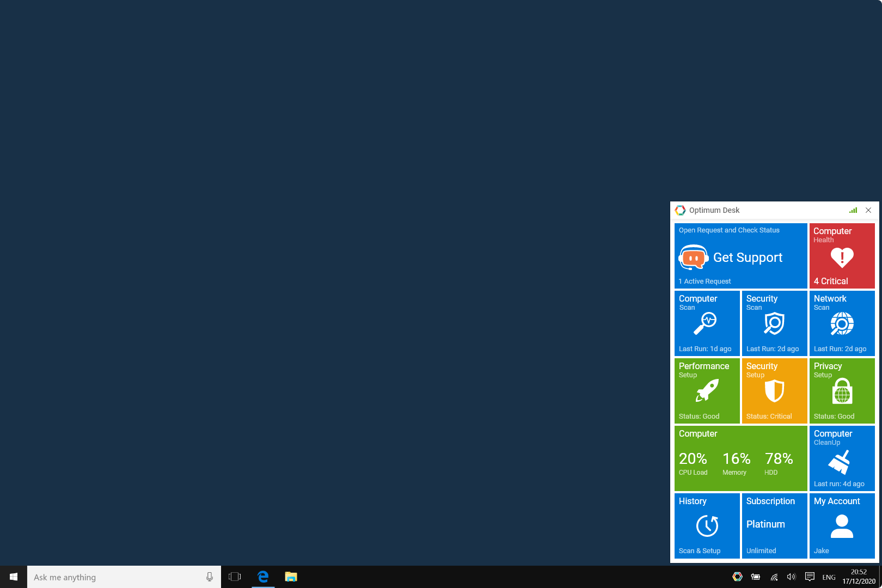Click 'Unlimited' on Subscription tile

(761, 551)
